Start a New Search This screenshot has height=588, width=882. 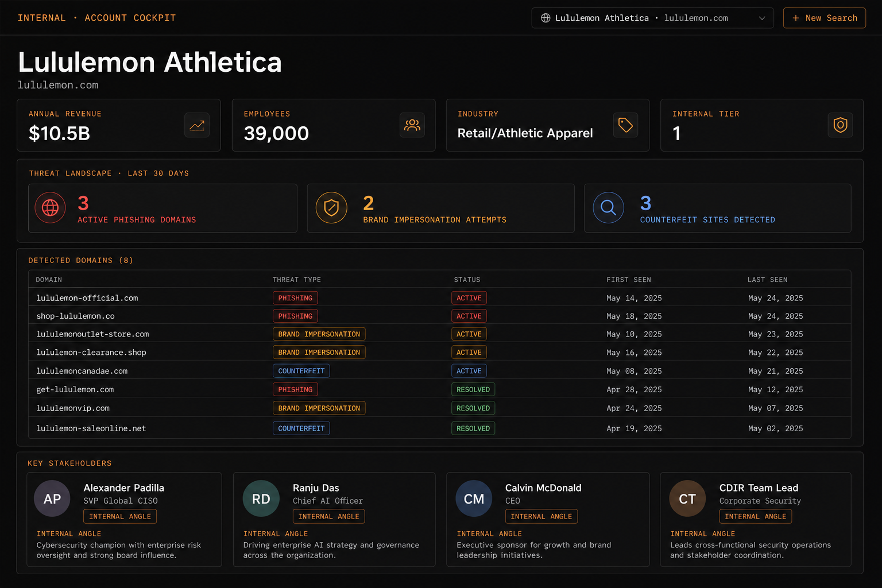pos(825,18)
